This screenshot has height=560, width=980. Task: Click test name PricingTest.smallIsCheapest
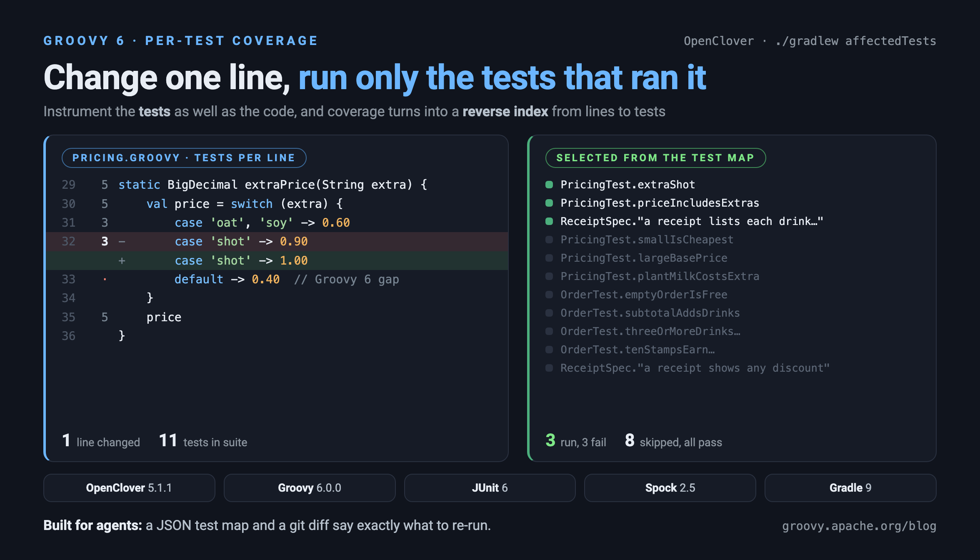pos(647,240)
